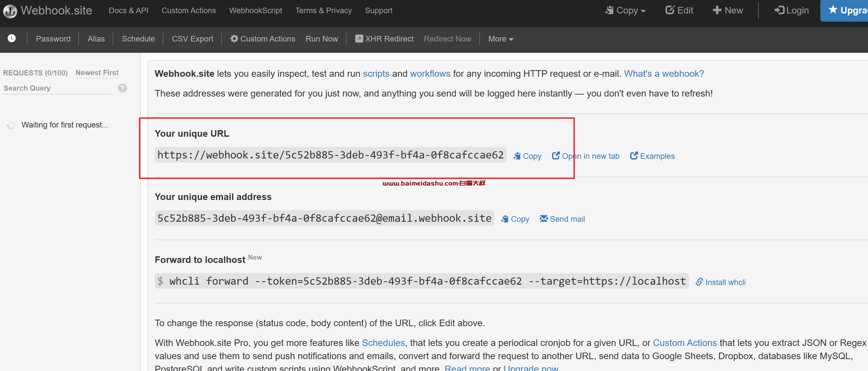This screenshot has height=371, width=868.
Task: Open What's a webhook? link
Action: click(664, 73)
